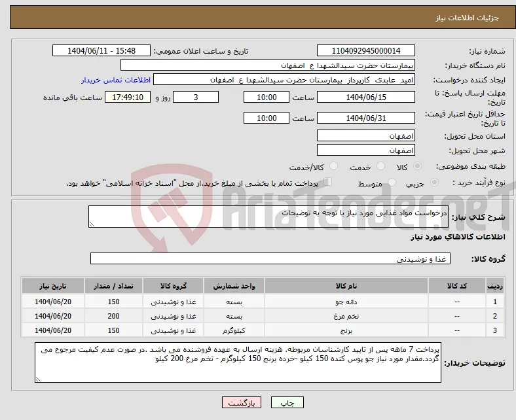Viewport: 516px width, 420px height.
Task: Click the remaining time field 17:49:10
Action: pyautogui.click(x=128, y=97)
